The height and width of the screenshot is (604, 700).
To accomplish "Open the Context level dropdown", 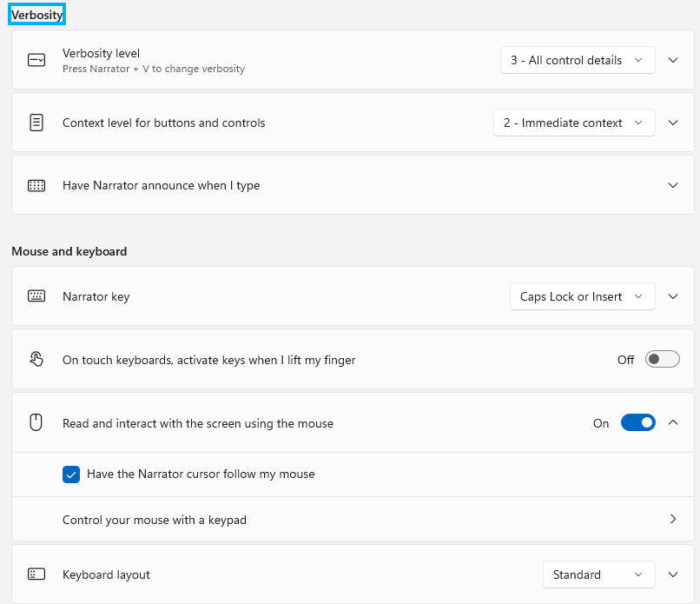I will point(574,123).
